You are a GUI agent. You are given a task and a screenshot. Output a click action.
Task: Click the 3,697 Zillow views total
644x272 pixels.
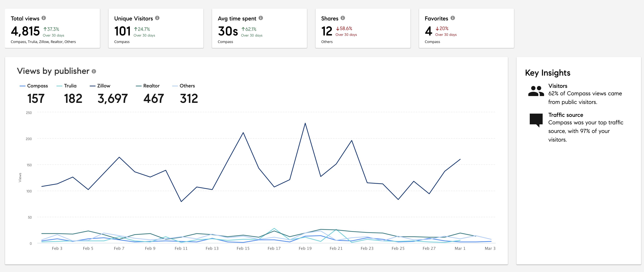pyautogui.click(x=112, y=99)
